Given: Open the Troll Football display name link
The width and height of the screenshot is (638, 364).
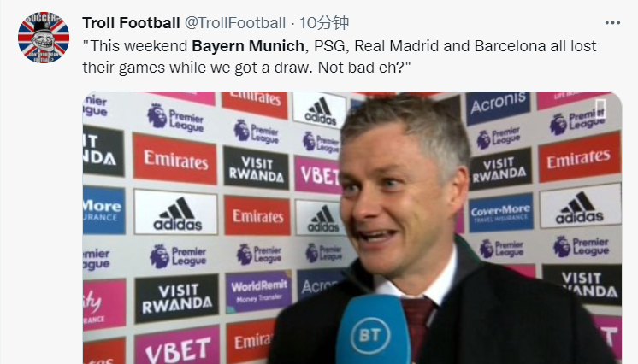Looking at the screenshot, I should point(131,23).
